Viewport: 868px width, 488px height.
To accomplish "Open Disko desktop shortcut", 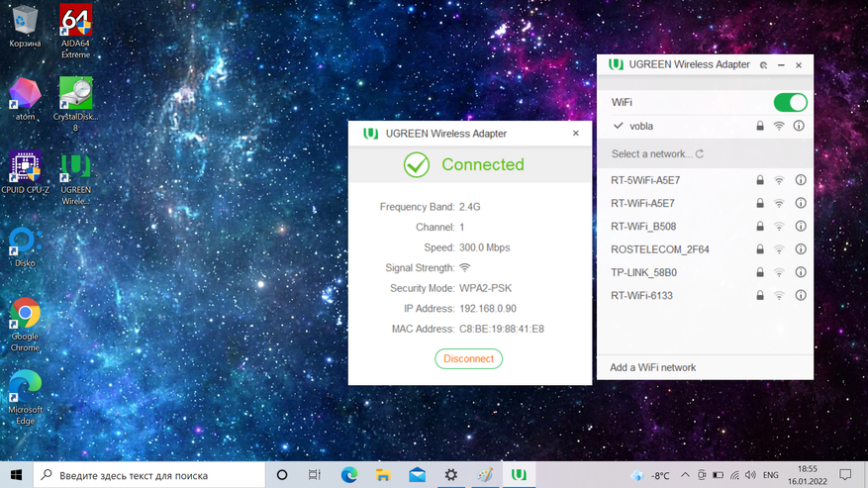I will pos(25,245).
